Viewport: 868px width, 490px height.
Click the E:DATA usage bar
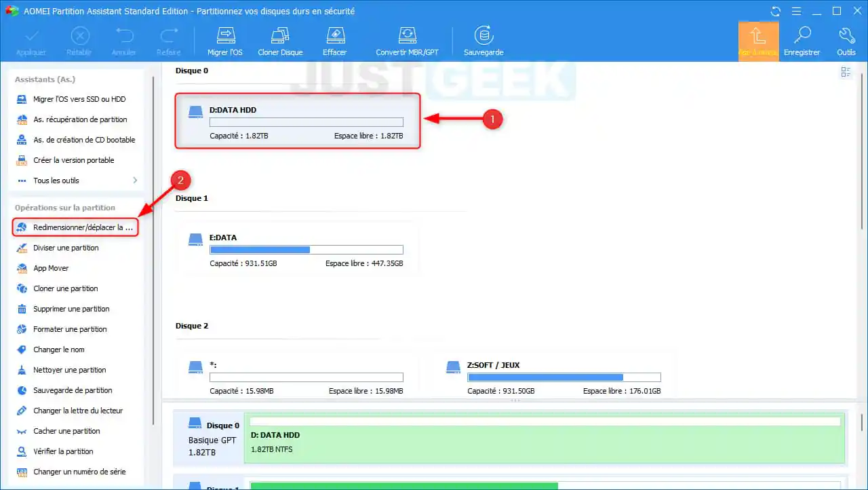click(x=307, y=250)
